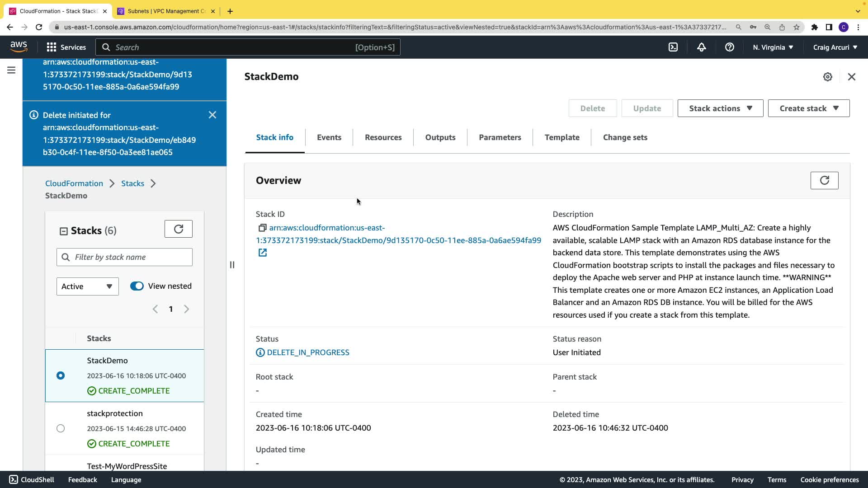Copy the Stack ID with the copy icon
868x488 pixels.
click(262, 228)
